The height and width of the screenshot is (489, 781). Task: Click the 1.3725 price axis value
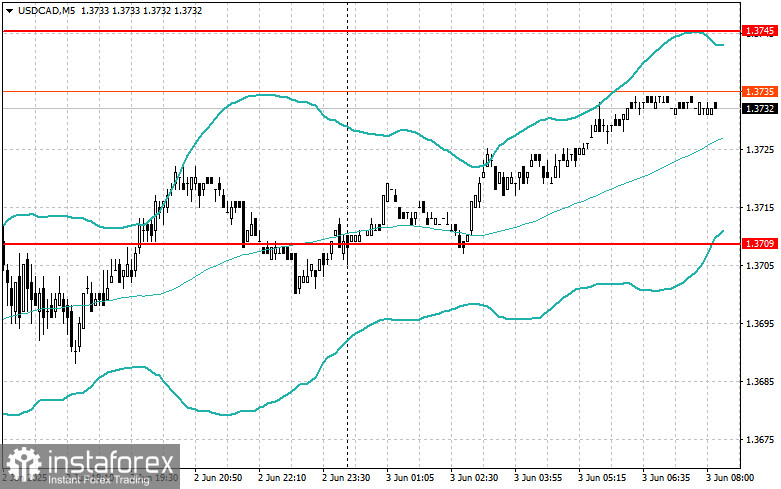(x=760, y=149)
